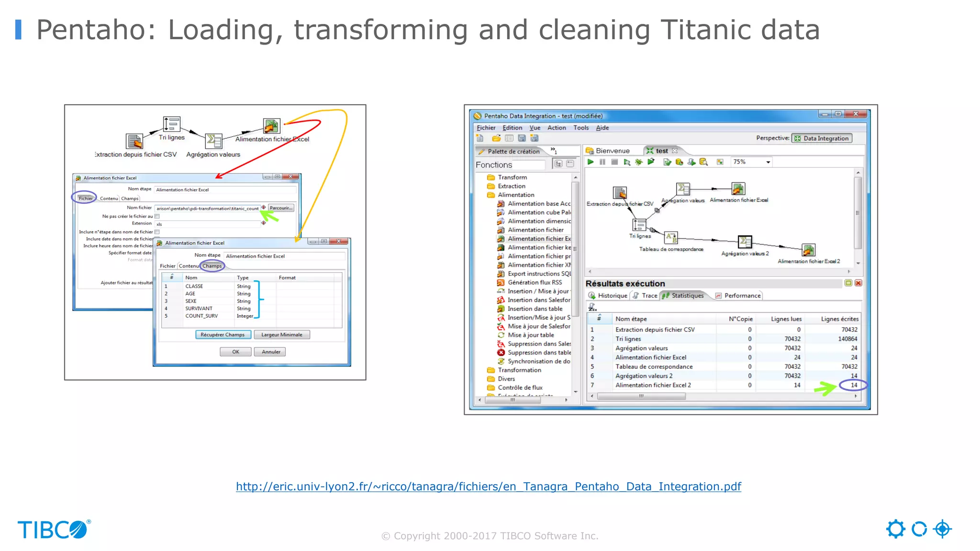
Task: Click the variable diamond icon beside Extension field
Action: (x=263, y=223)
